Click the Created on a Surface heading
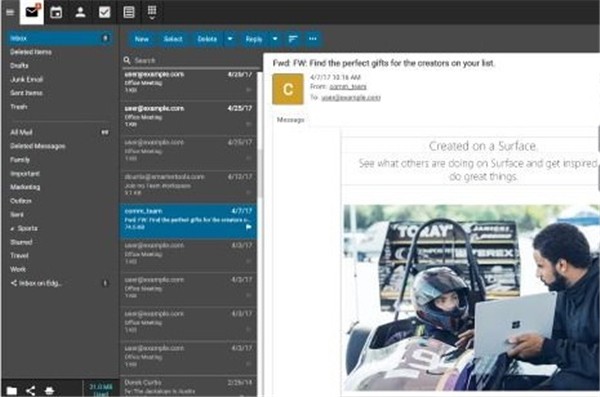 483,146
